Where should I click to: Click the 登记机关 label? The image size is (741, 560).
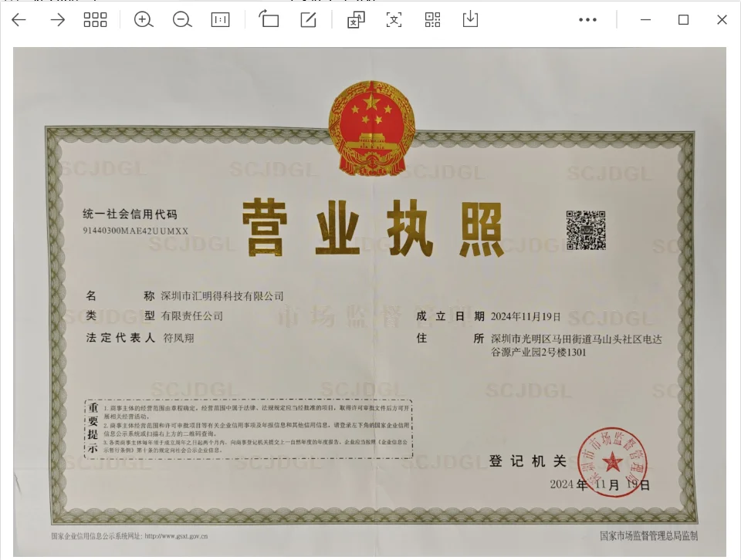pos(528,460)
